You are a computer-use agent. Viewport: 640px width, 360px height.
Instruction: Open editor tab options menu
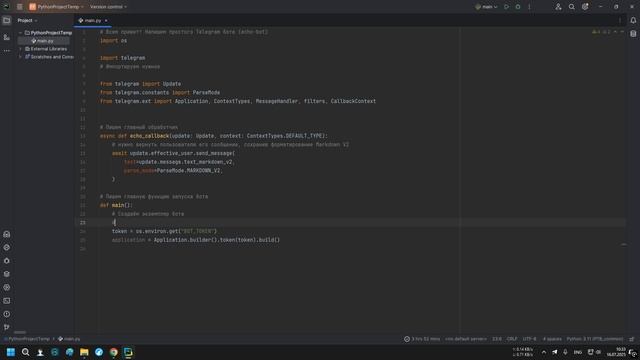click(x=620, y=20)
